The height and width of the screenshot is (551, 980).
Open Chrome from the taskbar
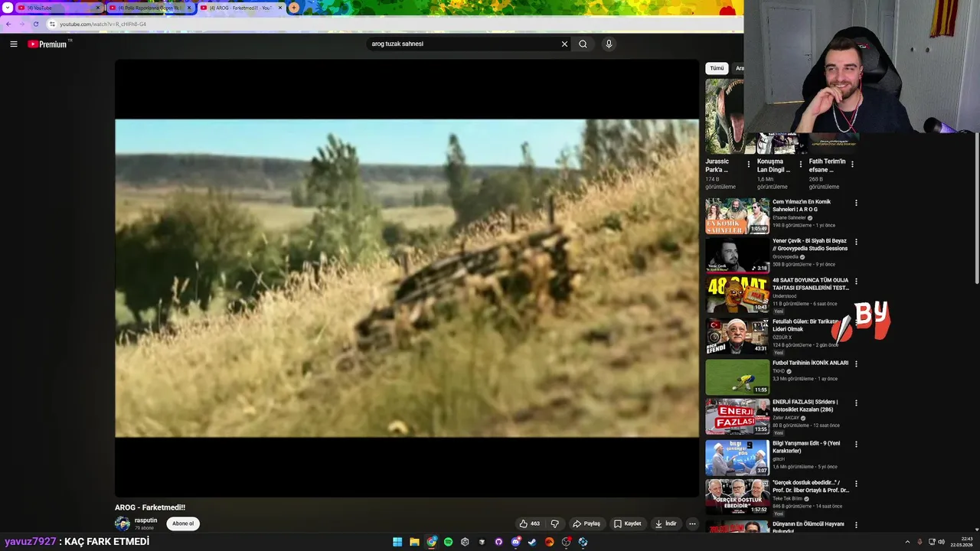(432, 542)
